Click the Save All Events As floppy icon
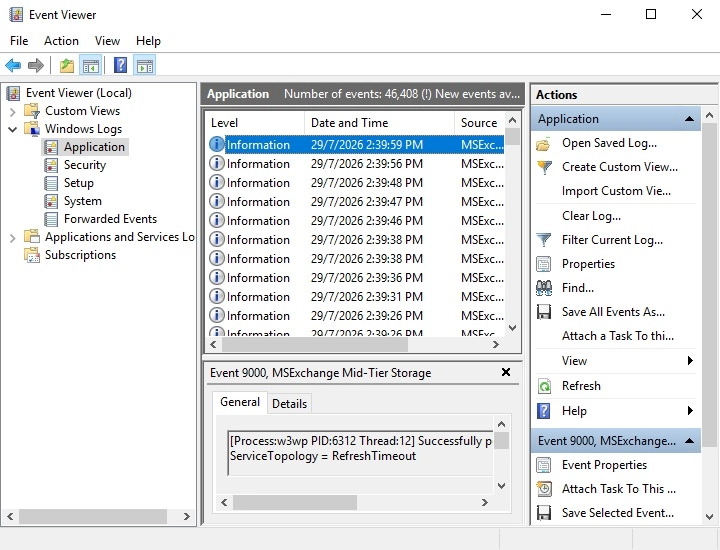Screen dimensions: 720x550 coord(544,312)
